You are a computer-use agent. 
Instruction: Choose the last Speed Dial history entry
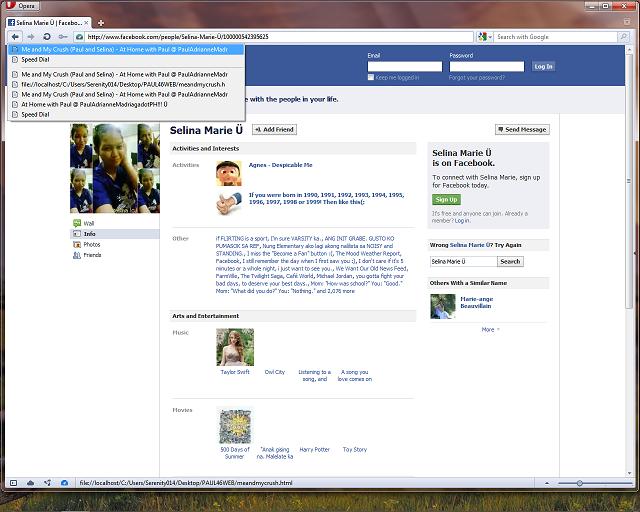tap(126, 115)
